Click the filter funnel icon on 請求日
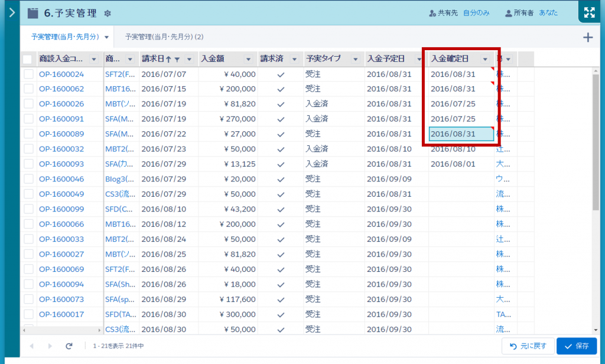The image size is (605, 364). 177,60
